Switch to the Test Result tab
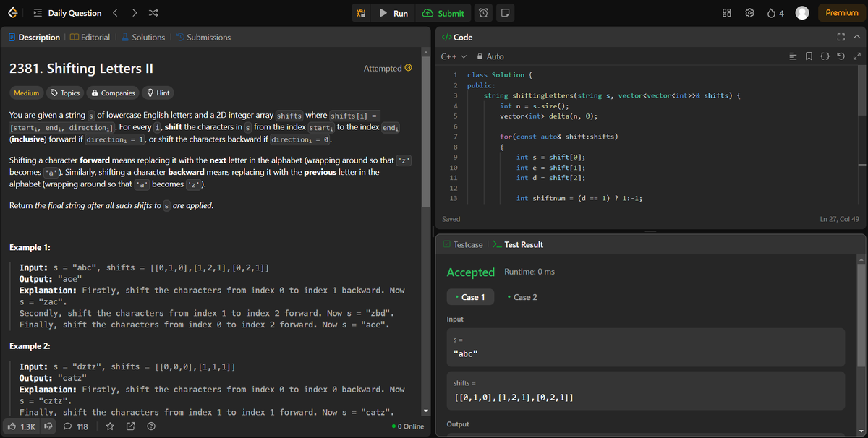This screenshot has height=438, width=868. [x=524, y=244]
